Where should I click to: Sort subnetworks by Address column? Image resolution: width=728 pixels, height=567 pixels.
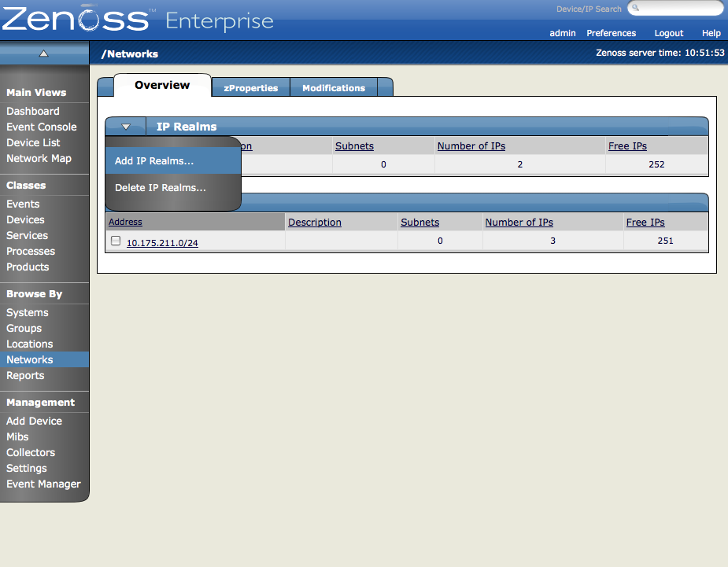pyautogui.click(x=125, y=222)
